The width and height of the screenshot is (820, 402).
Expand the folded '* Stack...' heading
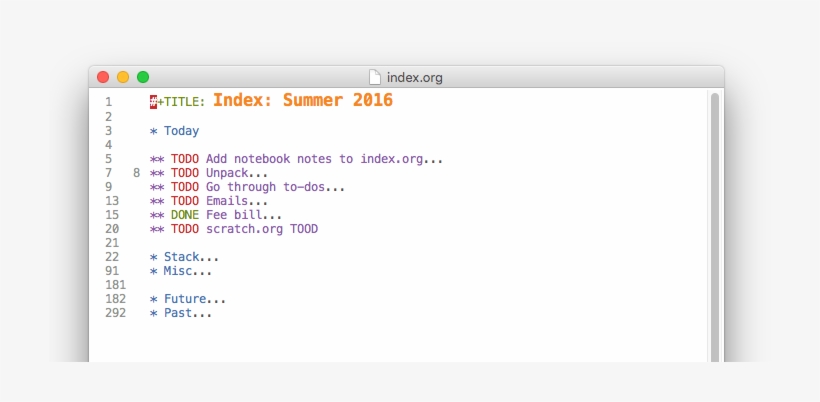pyautogui.click(x=184, y=257)
